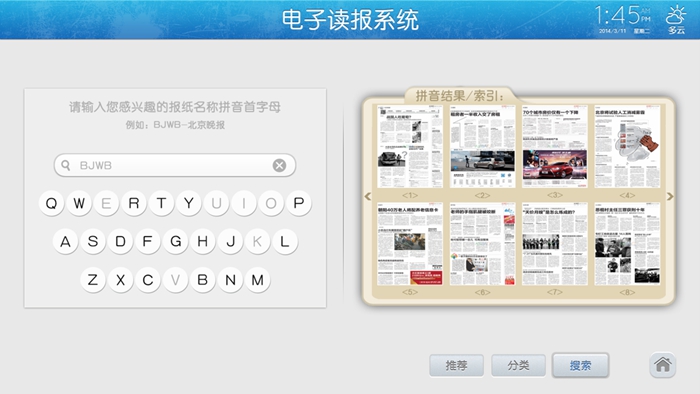This screenshot has width=700, height=394.
Task: Tap the Q key on the keyboard
Action: click(x=51, y=203)
